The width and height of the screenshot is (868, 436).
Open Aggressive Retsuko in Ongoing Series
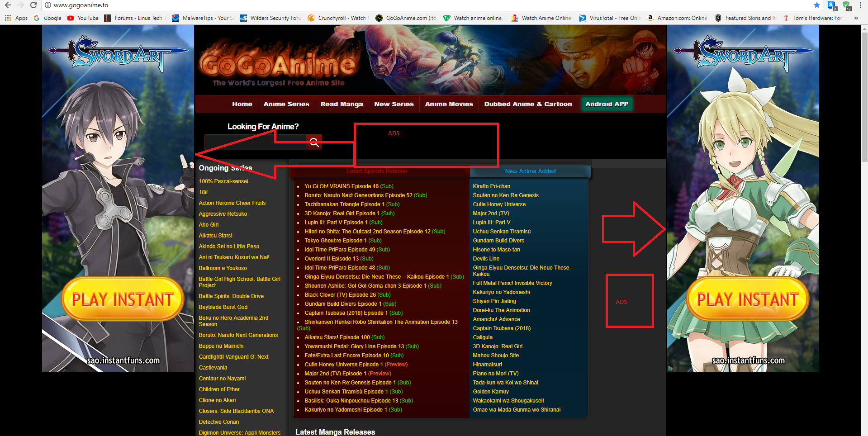223,214
